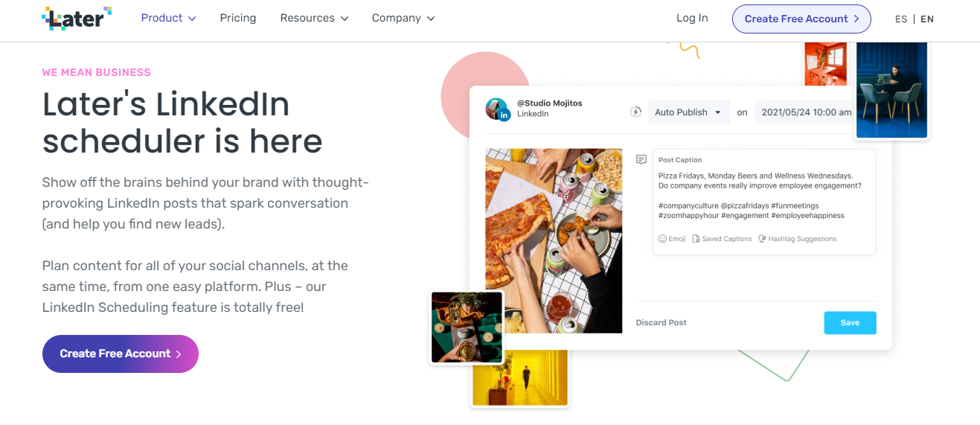980x425 pixels.
Task: Open the Auto Publish dropdown
Action: click(x=688, y=112)
